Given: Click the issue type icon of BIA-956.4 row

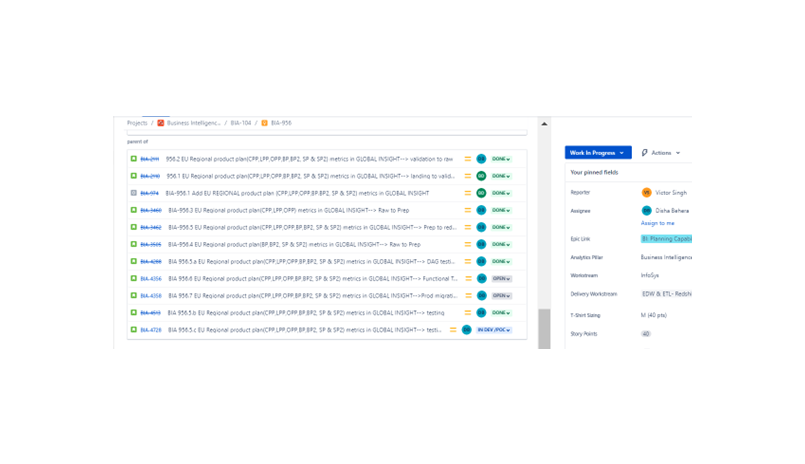Looking at the screenshot, I should [x=133, y=244].
